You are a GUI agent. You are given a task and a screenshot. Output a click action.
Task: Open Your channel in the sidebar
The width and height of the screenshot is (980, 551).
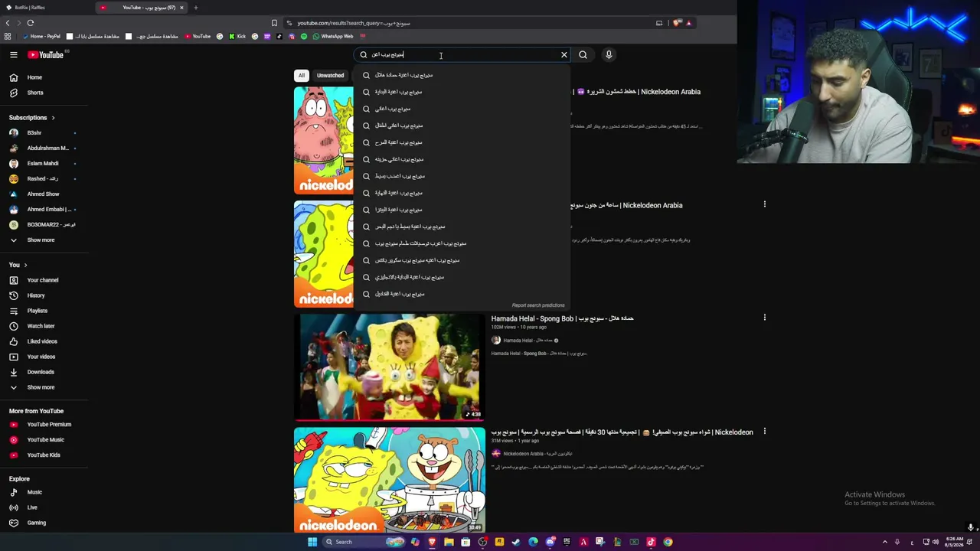43,280
